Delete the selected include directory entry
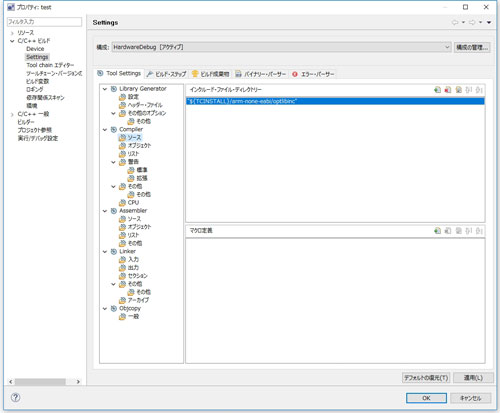 (x=448, y=90)
